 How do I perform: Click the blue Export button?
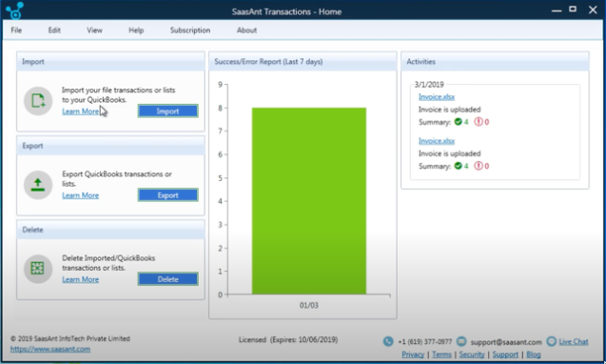168,195
